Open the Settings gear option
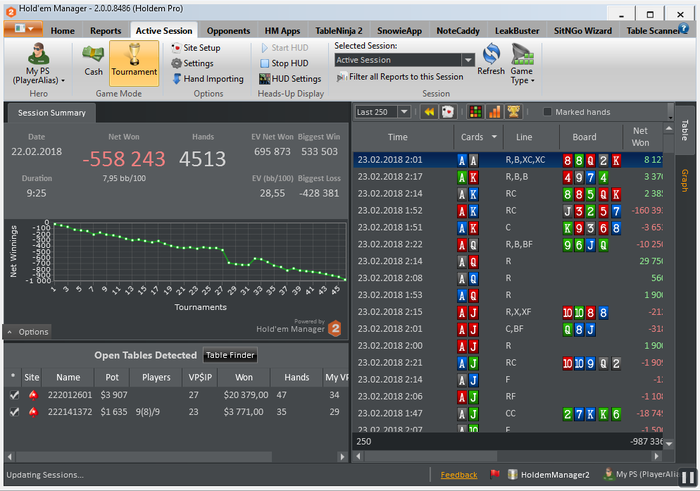The image size is (700, 491). pos(192,63)
